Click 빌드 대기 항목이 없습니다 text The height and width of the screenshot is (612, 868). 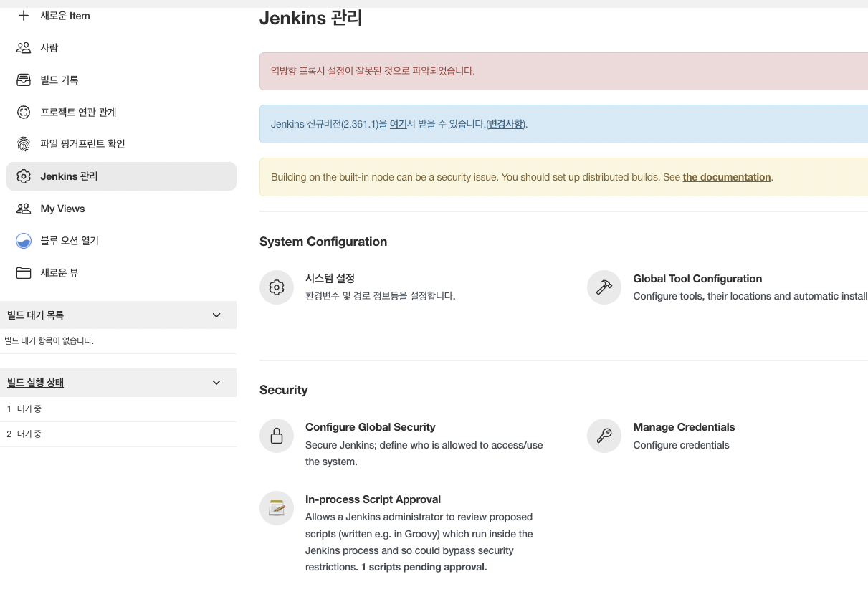[49, 341]
